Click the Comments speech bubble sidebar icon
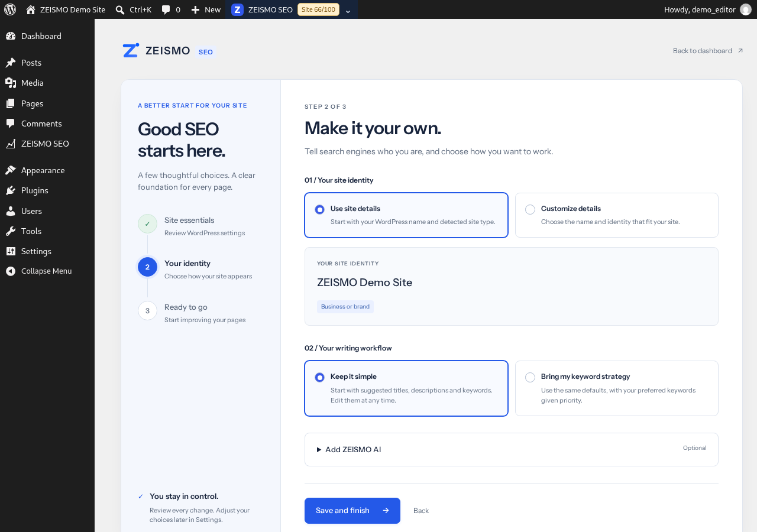Image resolution: width=757 pixels, height=532 pixels. 11,124
